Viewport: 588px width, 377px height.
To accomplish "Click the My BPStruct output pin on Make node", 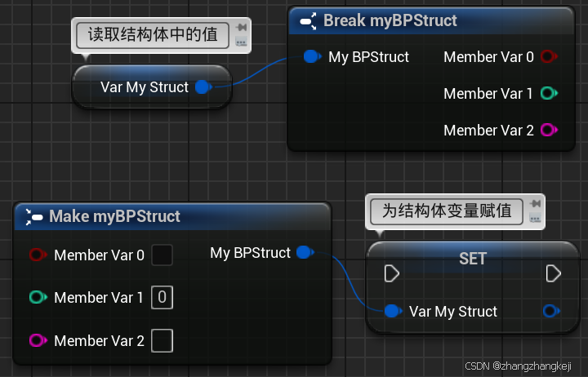I will [305, 252].
